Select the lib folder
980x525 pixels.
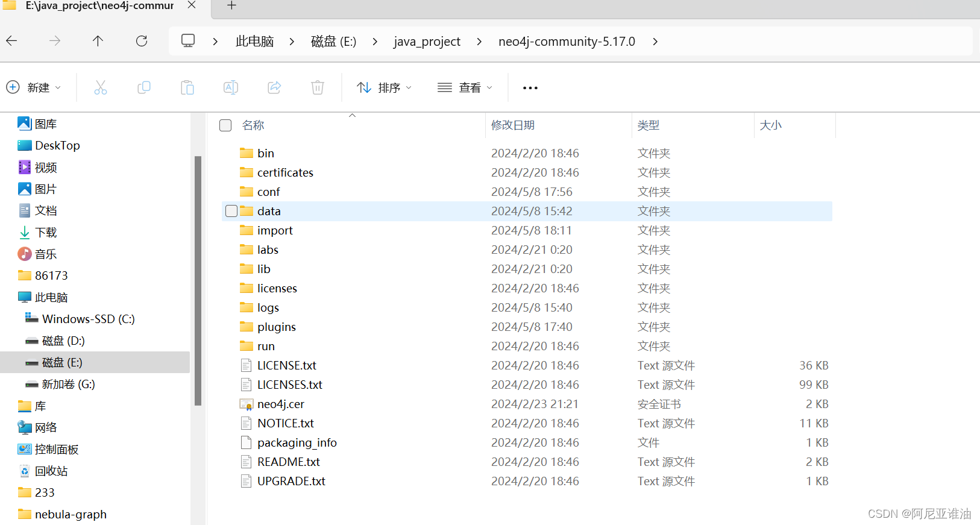click(263, 269)
